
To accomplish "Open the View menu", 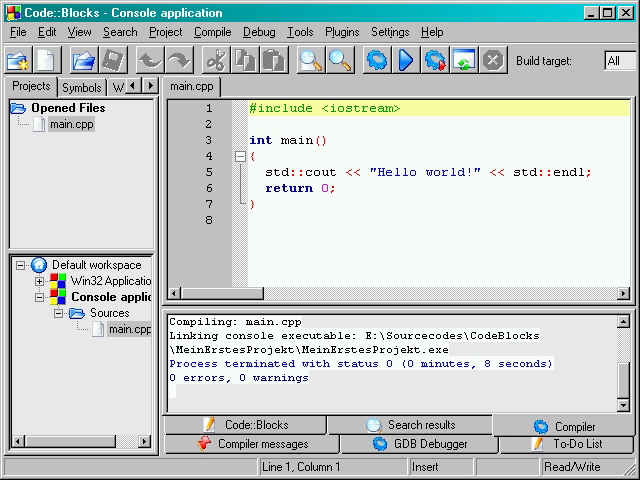I will click(79, 32).
